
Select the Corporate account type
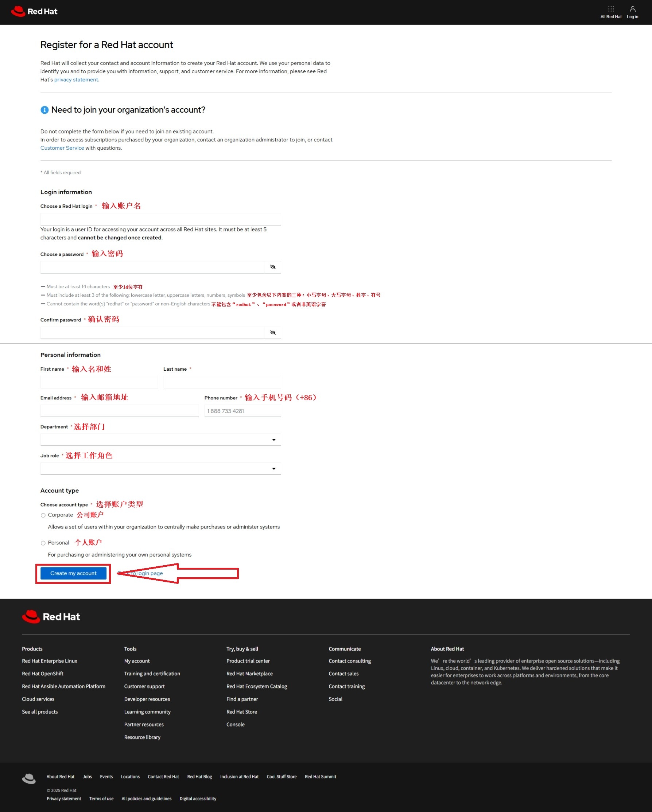point(43,515)
